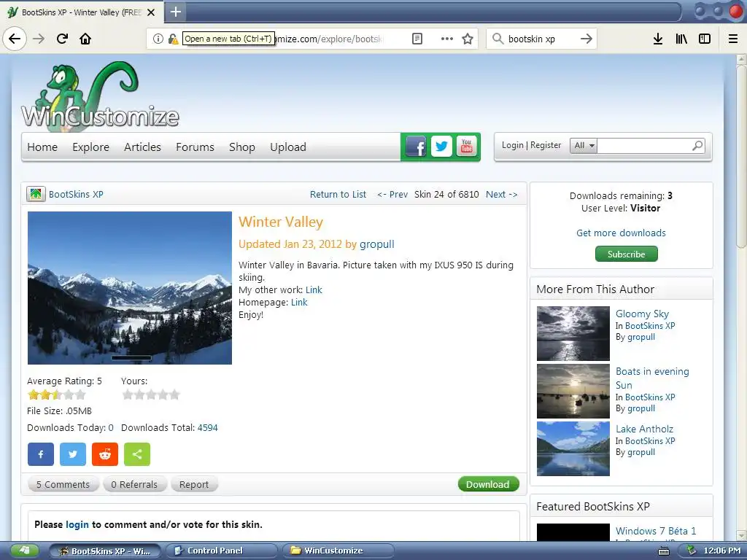Open the Windows Start button
This screenshot has height=560, width=747.
click(x=23, y=551)
